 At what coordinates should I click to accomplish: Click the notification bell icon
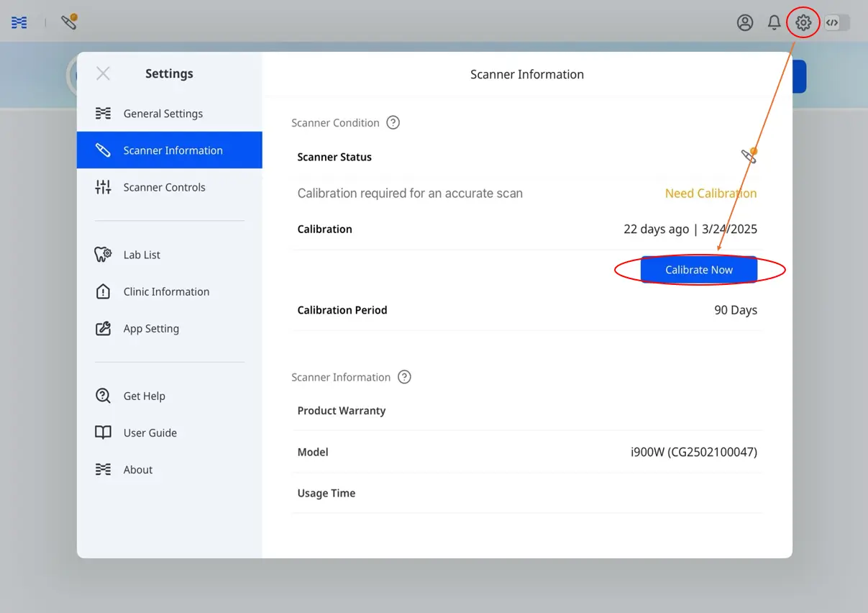pos(774,22)
